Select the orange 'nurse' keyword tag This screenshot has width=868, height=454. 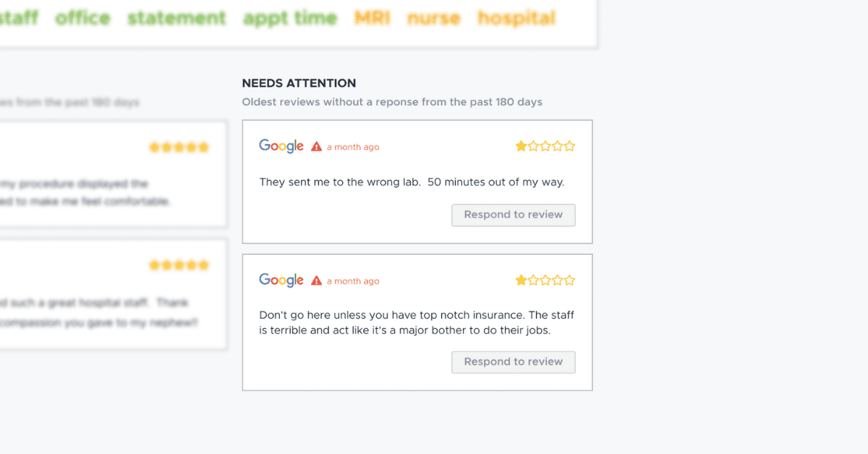(434, 18)
